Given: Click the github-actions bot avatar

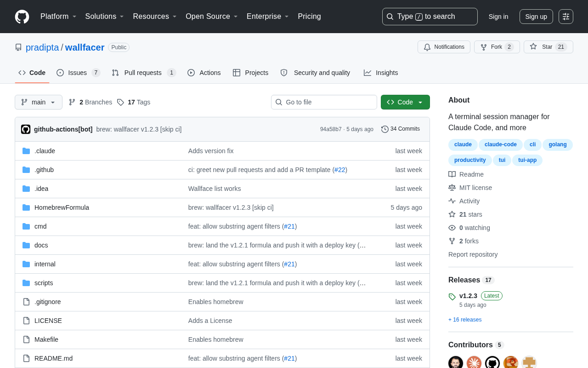Looking at the screenshot, I should coord(26,129).
